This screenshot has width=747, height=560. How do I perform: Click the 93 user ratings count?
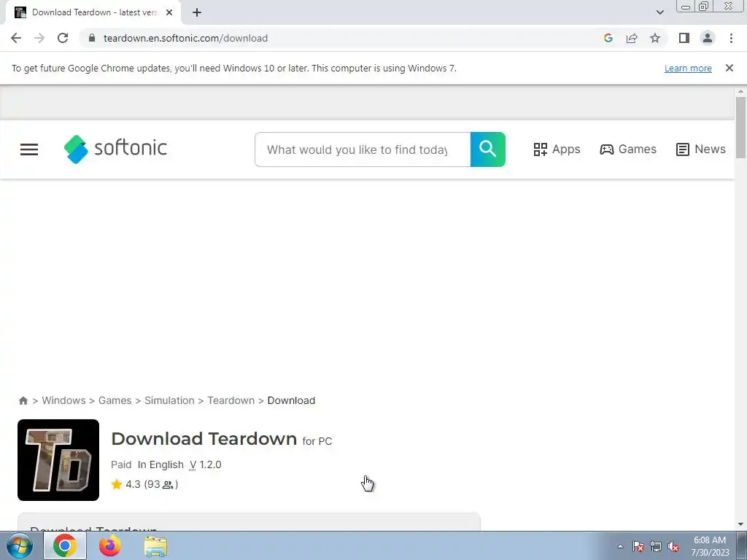click(x=161, y=484)
